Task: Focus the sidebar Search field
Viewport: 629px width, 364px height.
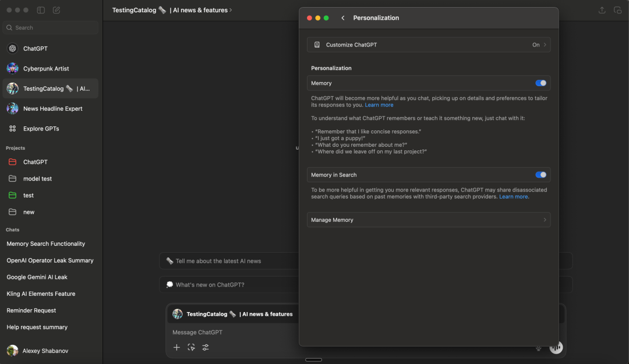Action: [51, 28]
